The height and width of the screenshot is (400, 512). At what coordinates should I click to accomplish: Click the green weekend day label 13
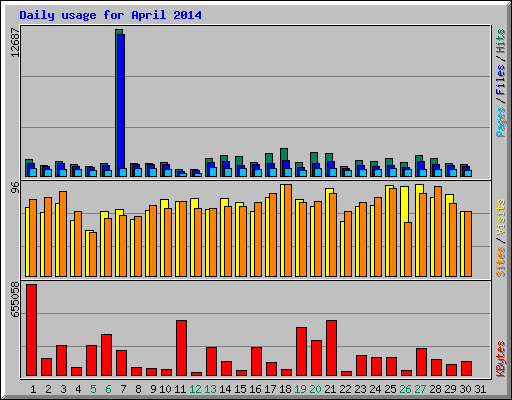210,389
